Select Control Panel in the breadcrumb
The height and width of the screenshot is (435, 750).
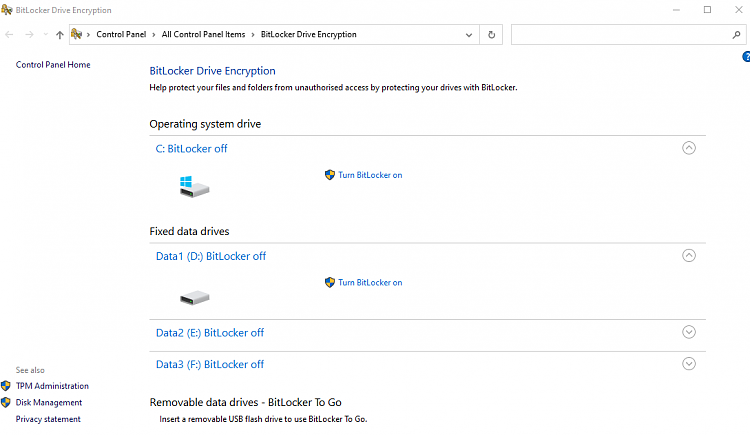(121, 34)
